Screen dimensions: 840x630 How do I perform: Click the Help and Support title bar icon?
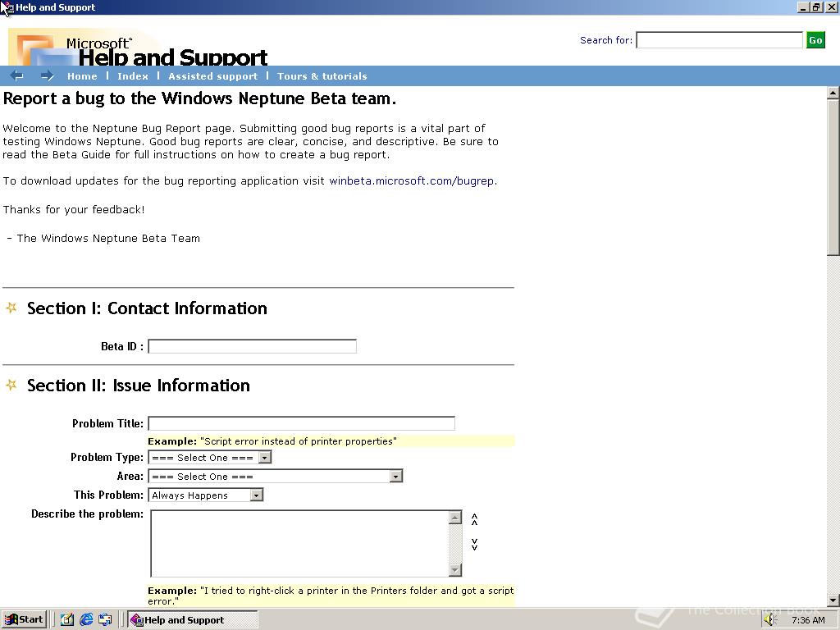[x=7, y=7]
